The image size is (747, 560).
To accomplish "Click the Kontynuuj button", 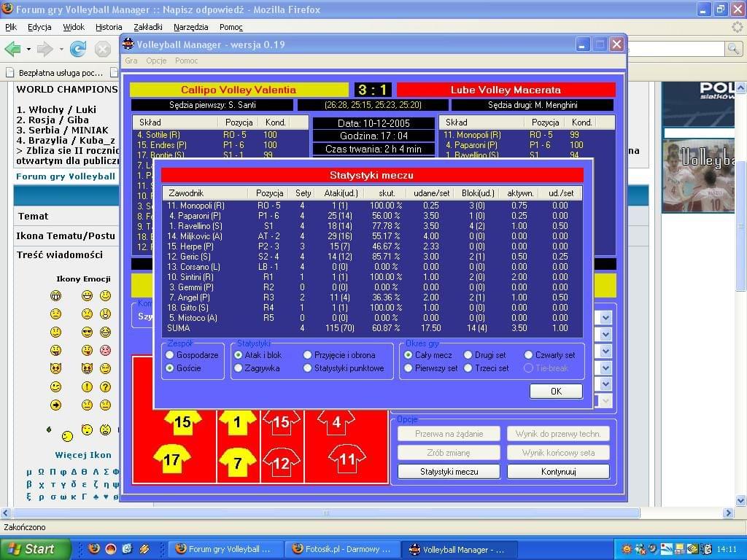I will (558, 472).
